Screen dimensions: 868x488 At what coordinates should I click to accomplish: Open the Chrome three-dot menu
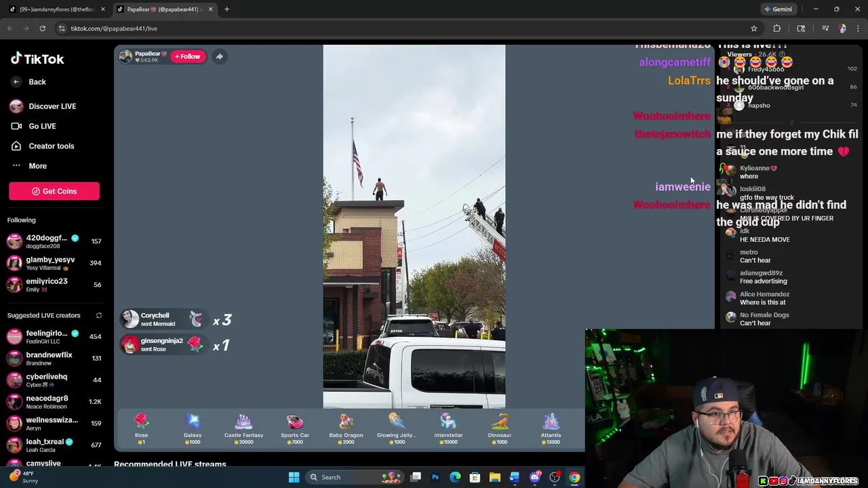858,28
